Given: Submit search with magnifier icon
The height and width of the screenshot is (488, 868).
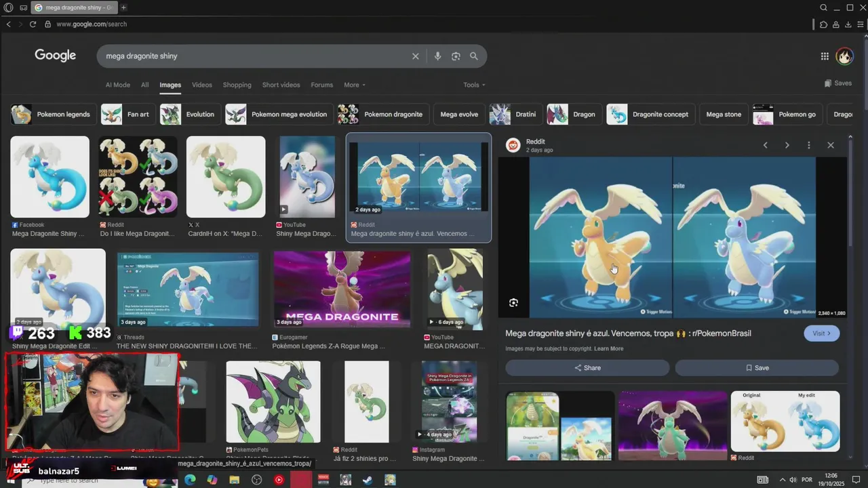Looking at the screenshot, I should coord(474,56).
